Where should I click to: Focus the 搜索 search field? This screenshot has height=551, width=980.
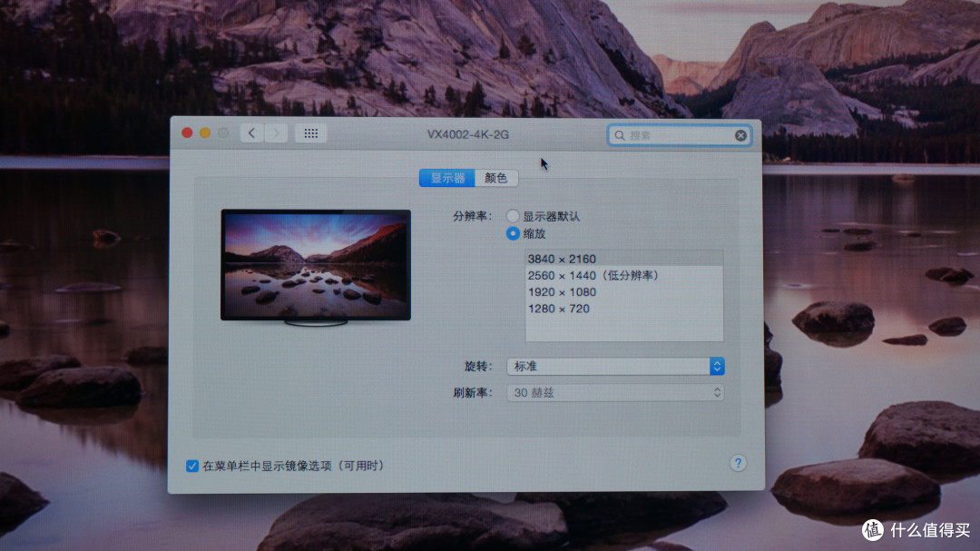(680, 135)
